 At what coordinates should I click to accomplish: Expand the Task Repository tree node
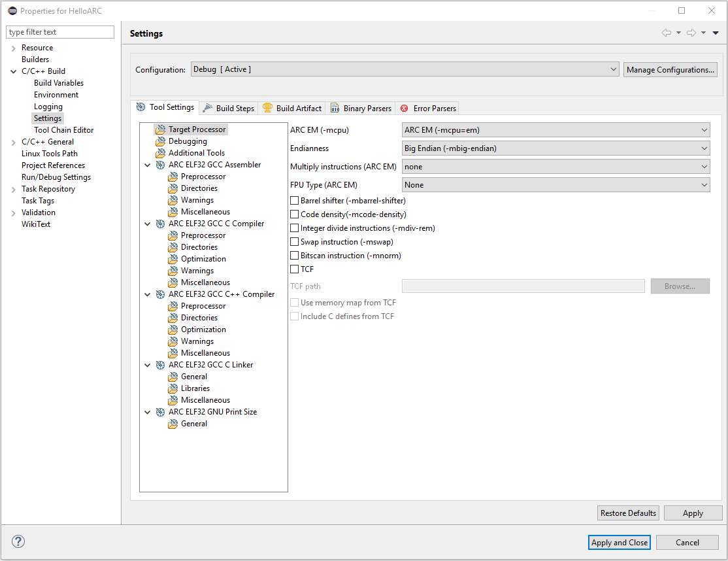(x=14, y=189)
